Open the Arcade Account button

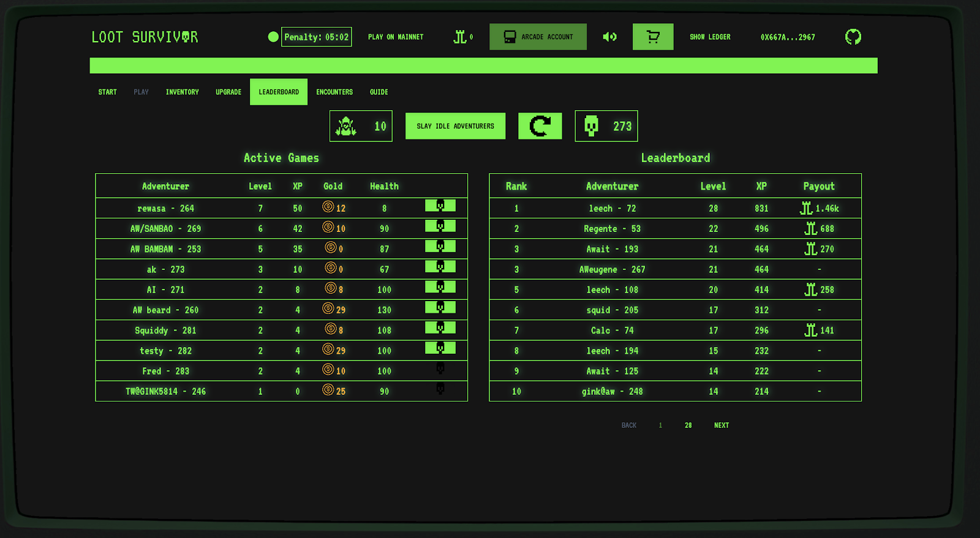point(538,37)
